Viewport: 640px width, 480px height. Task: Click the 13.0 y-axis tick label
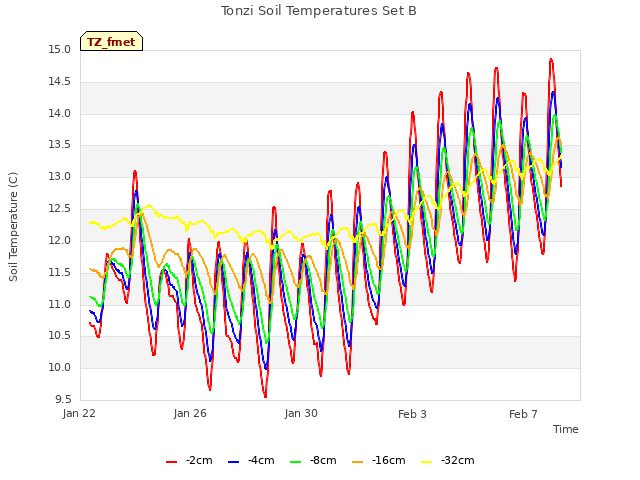pyautogui.click(x=60, y=177)
